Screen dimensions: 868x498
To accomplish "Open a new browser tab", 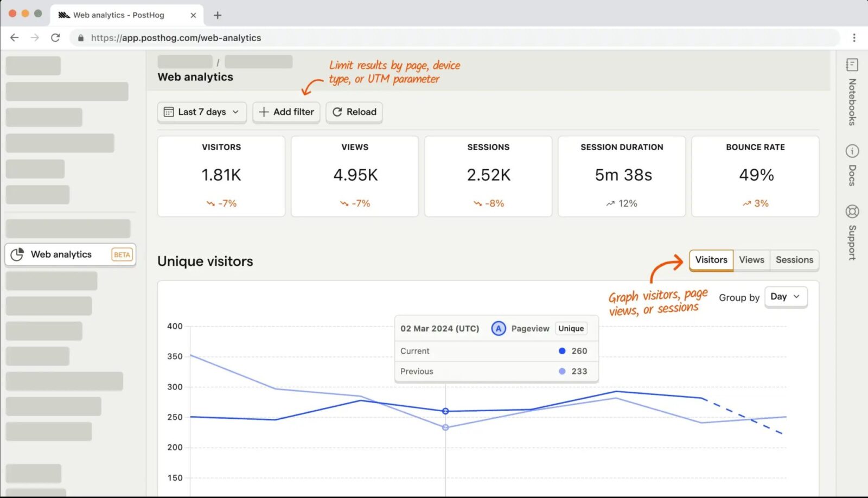I will [218, 15].
